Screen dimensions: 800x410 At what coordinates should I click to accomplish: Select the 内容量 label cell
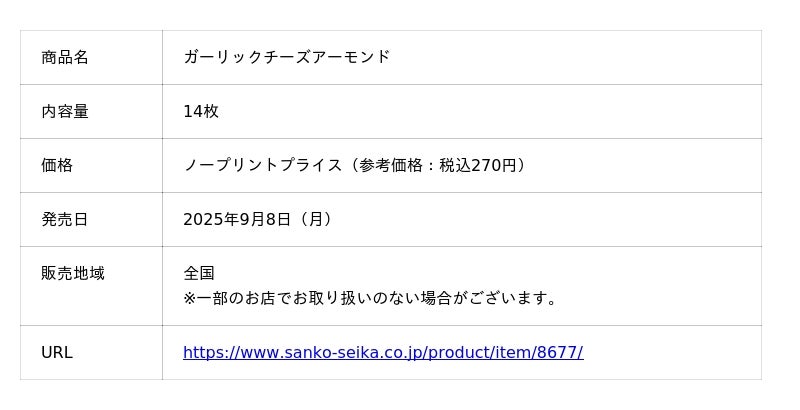point(65,111)
